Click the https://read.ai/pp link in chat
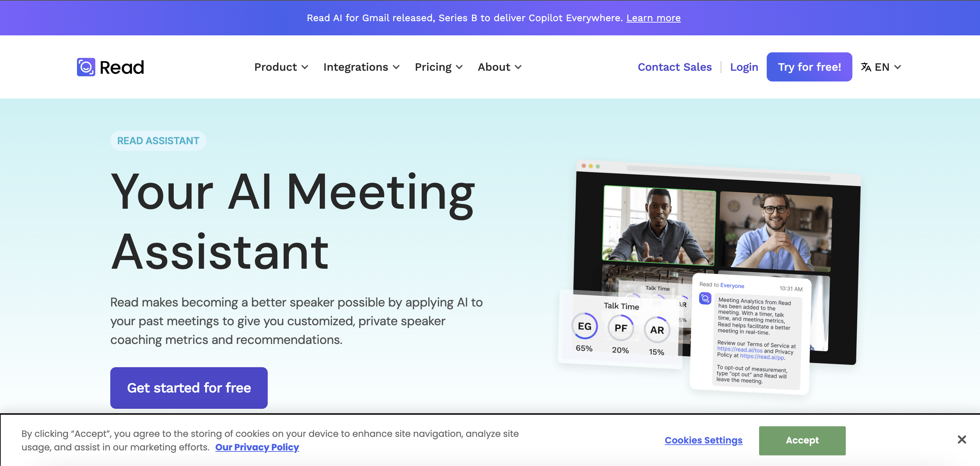 click(x=762, y=356)
